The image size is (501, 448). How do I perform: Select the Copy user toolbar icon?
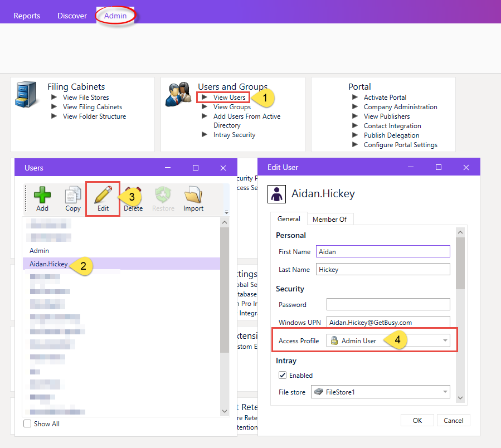[x=73, y=195]
